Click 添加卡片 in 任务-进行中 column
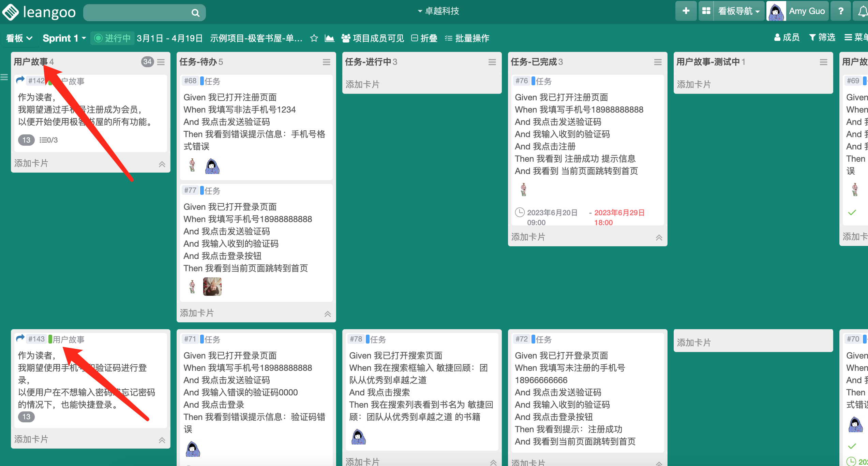This screenshot has height=466, width=868. (362, 84)
